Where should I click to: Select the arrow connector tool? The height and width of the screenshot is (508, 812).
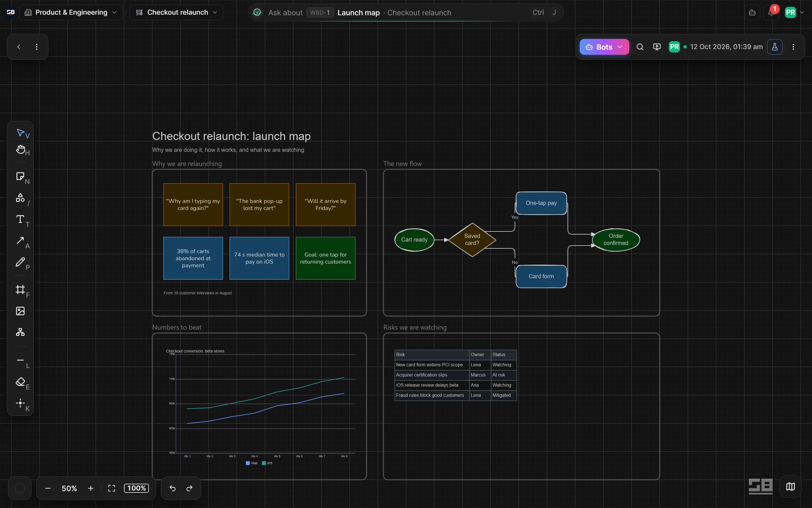coord(21,241)
